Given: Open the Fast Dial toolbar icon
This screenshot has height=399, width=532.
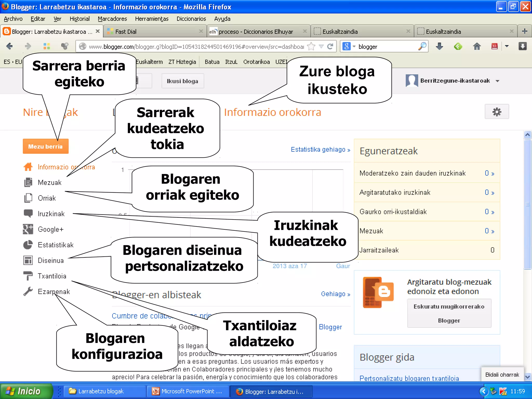Looking at the screenshot, I should [46, 46].
